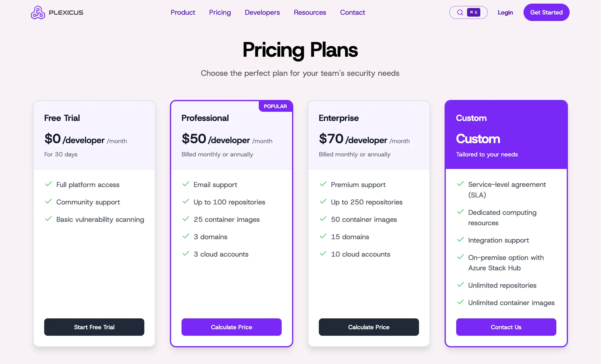The image size is (601, 364).
Task: Click the ⌘K keyboard shortcut badge
Action: click(474, 12)
